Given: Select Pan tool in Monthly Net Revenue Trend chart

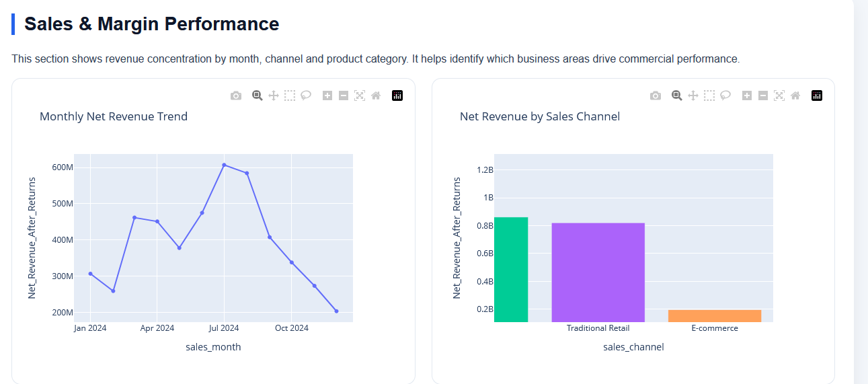Looking at the screenshot, I should tap(274, 95).
